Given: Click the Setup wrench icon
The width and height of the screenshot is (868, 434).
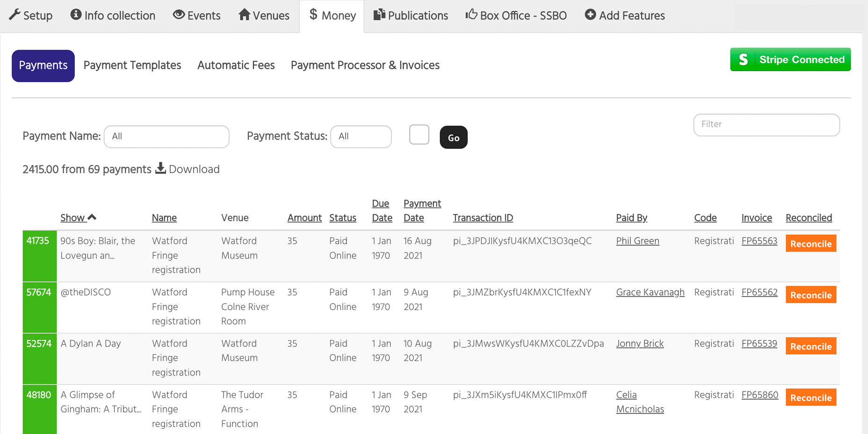Looking at the screenshot, I should point(14,15).
